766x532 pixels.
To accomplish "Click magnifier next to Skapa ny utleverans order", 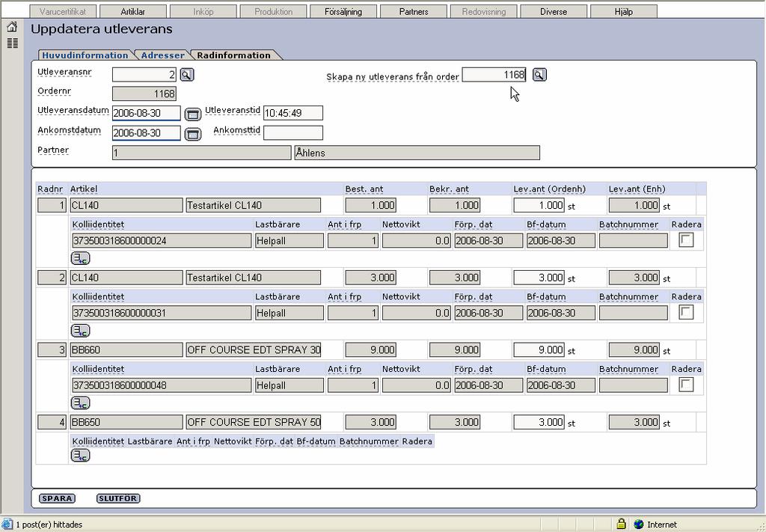I will tap(539, 75).
